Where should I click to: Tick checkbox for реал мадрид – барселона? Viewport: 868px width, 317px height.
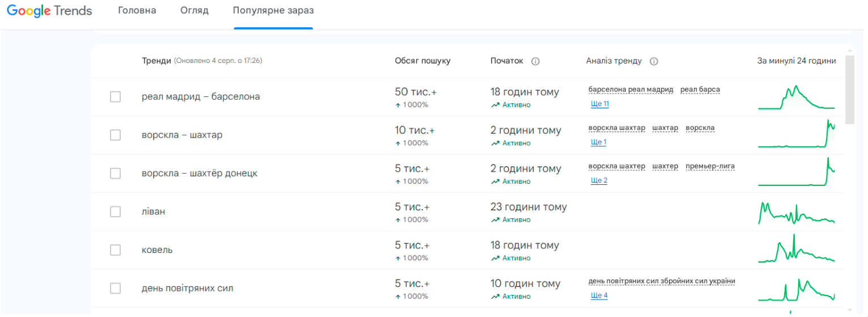(116, 97)
